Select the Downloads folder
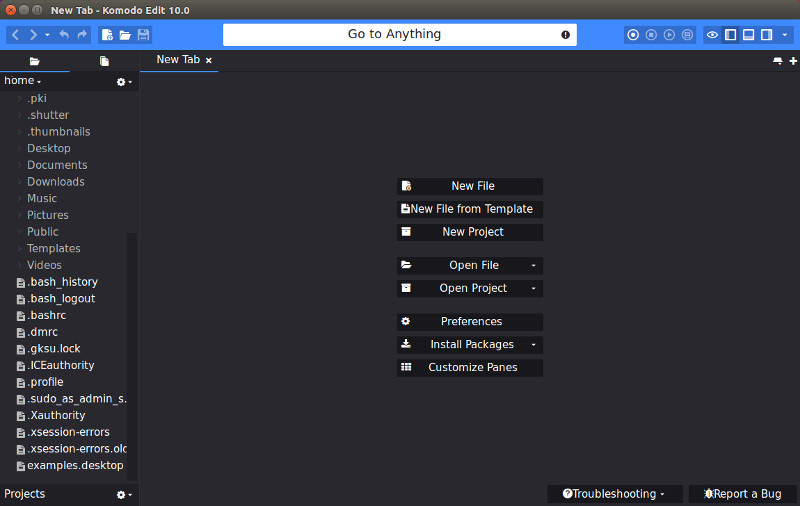Image resolution: width=800 pixels, height=506 pixels. coord(56,182)
